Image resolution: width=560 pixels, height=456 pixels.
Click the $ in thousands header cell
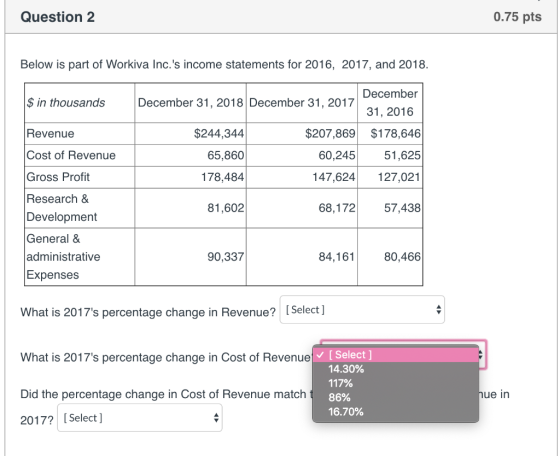(80, 103)
